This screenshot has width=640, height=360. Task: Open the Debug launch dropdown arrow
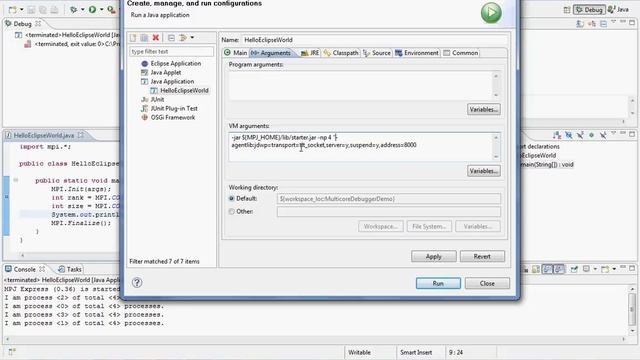pos(82,9)
